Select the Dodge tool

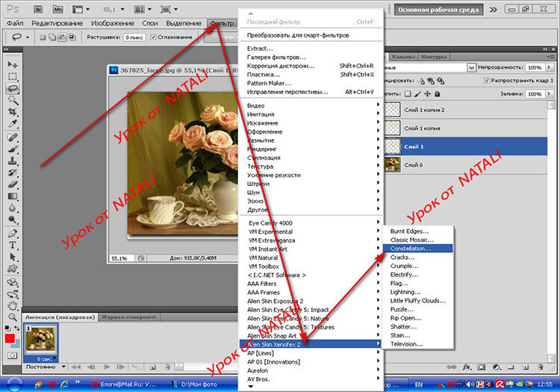[x=13, y=220]
